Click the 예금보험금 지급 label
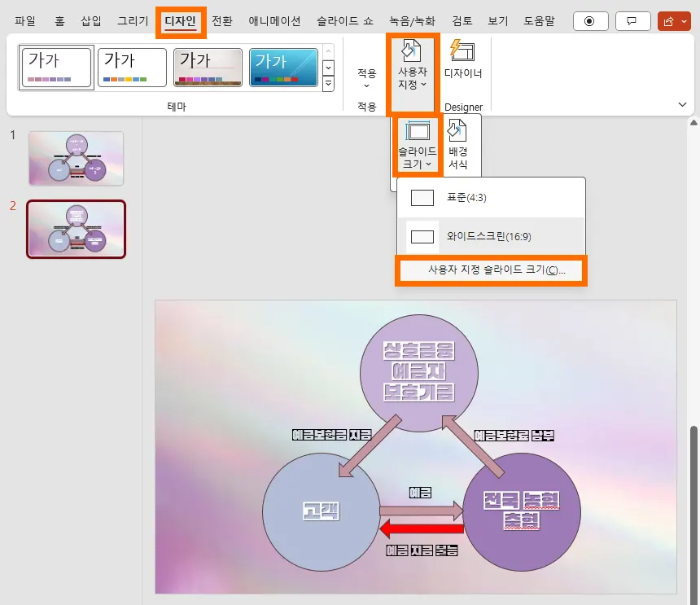The height and width of the screenshot is (605, 700). (x=332, y=435)
